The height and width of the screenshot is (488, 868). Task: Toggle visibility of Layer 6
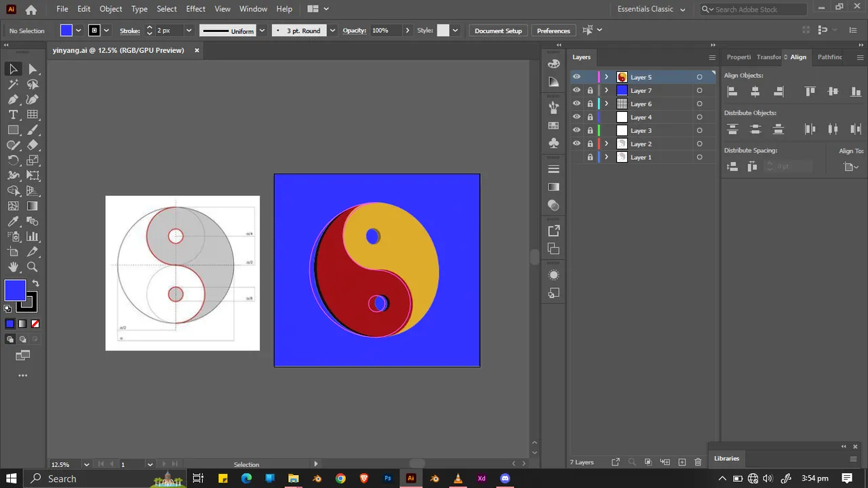pyautogui.click(x=576, y=104)
